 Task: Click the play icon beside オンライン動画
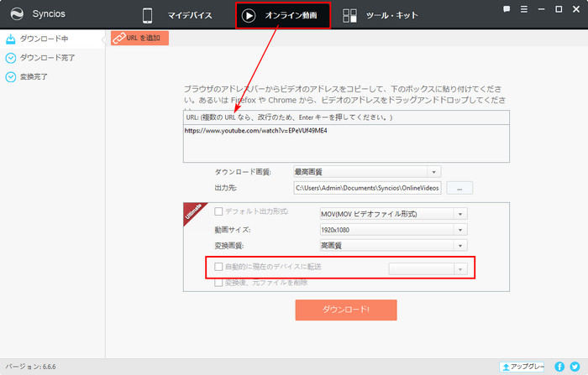(249, 16)
